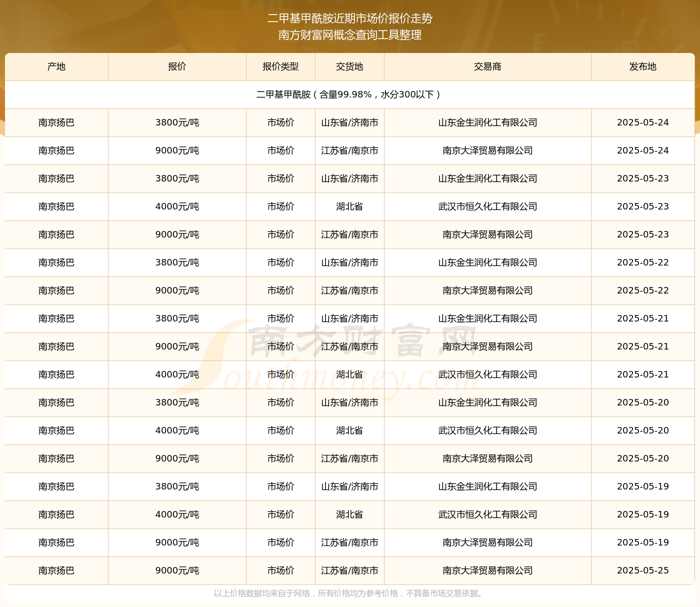Screen dimensions: 700x607
Task: Click 山东金生润化工有限公司 in the 2025-05-22 row
Action: coord(487,262)
